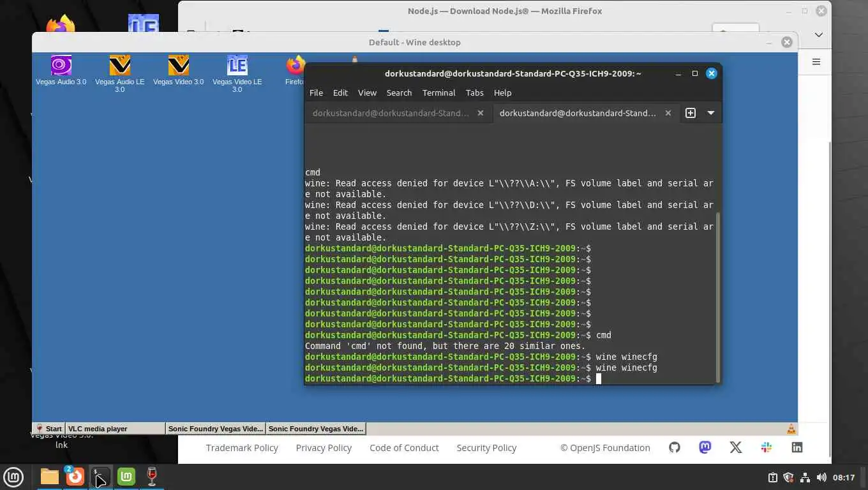Open Privacy Policy link
Image resolution: width=868 pixels, height=490 pixels.
click(x=324, y=448)
